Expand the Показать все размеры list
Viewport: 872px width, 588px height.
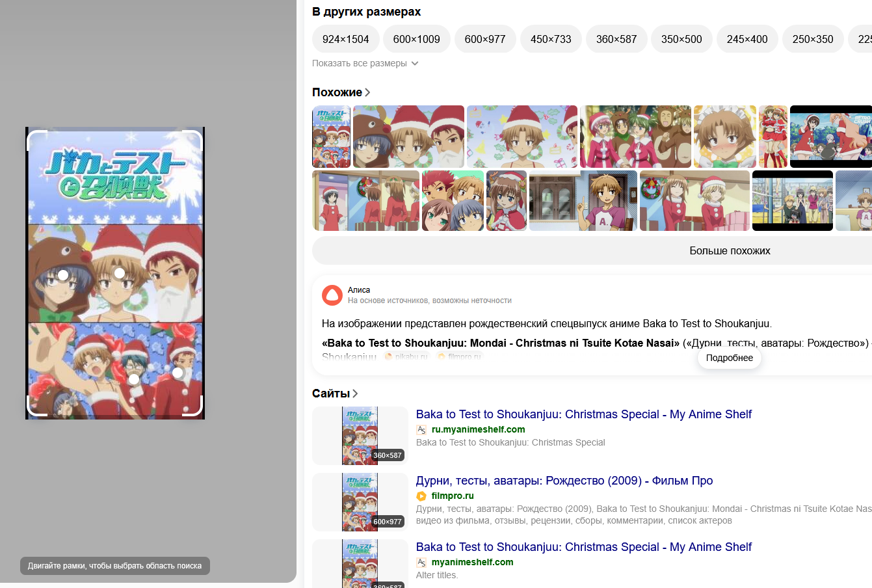coord(365,63)
